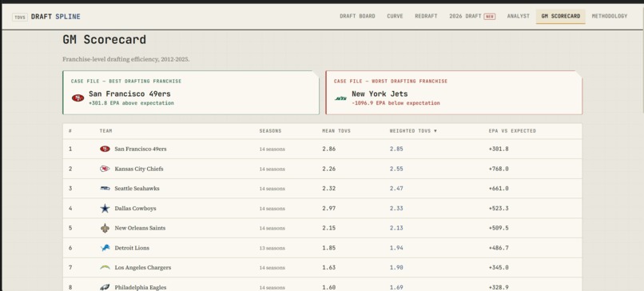Click the Philadelphia Eagles logo icon
644x291 pixels.
pyautogui.click(x=105, y=287)
